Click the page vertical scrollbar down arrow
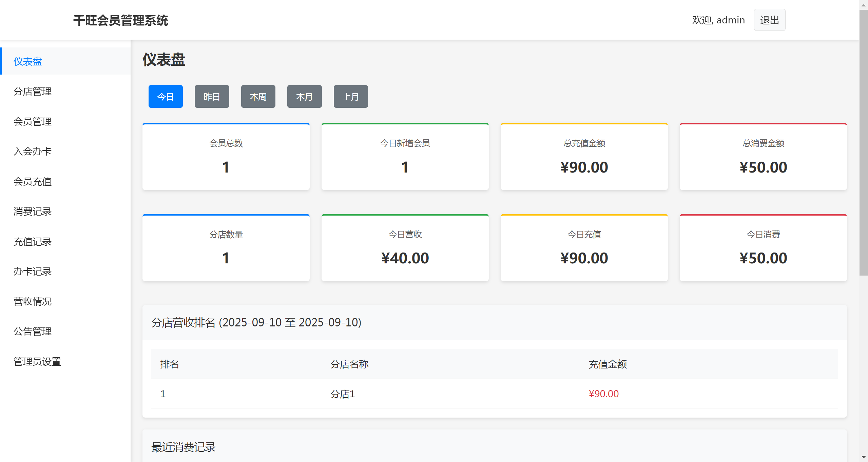The height and width of the screenshot is (462, 868). pyautogui.click(x=864, y=457)
